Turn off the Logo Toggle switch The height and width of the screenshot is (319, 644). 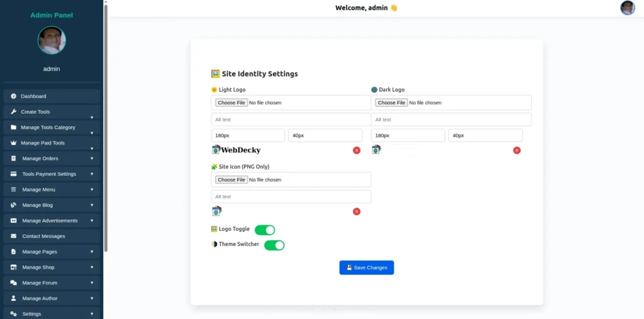tap(265, 230)
